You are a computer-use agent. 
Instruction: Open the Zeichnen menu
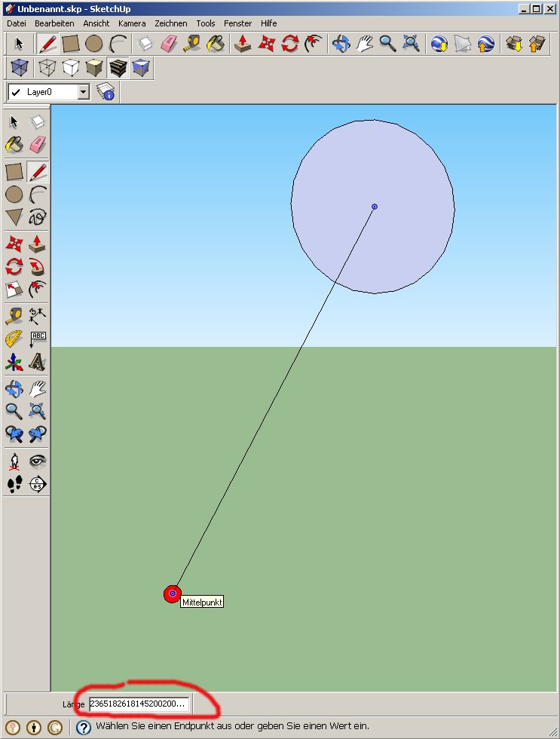pos(170,23)
